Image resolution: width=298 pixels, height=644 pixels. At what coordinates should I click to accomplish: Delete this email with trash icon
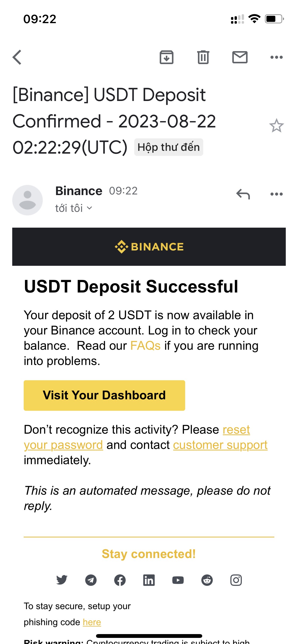(203, 57)
